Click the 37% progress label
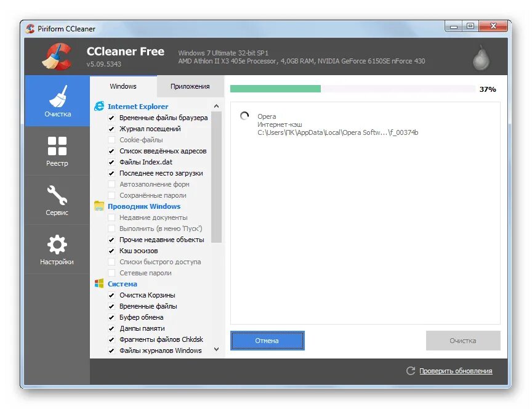The width and height of the screenshot is (532, 409). (x=488, y=89)
